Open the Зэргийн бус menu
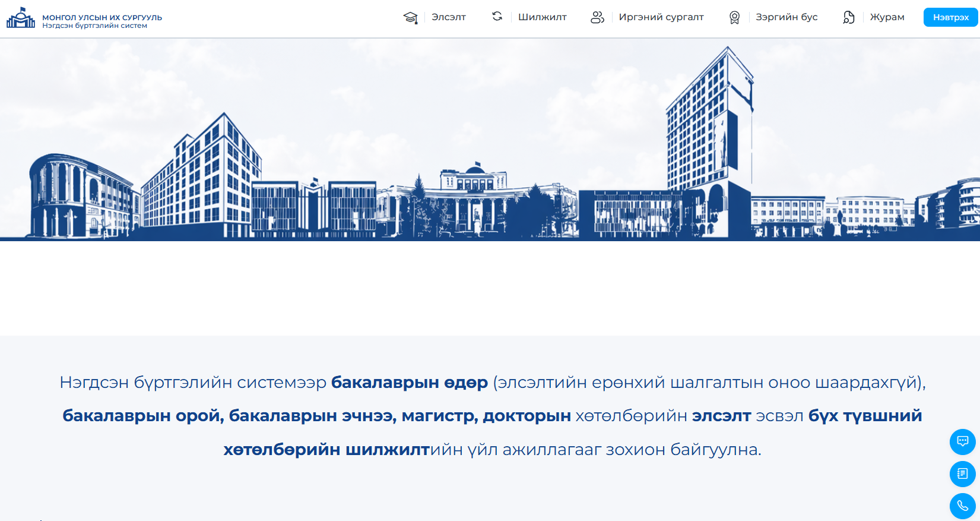The width and height of the screenshot is (980, 521). 786,17
